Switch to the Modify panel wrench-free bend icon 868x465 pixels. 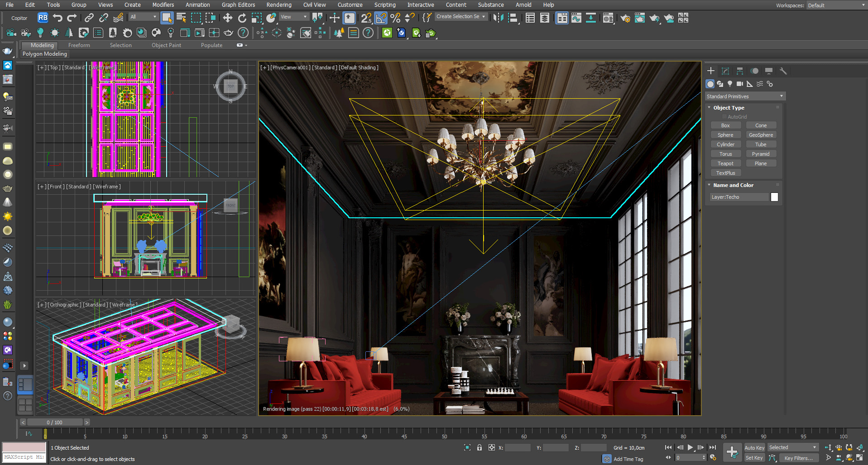click(725, 71)
